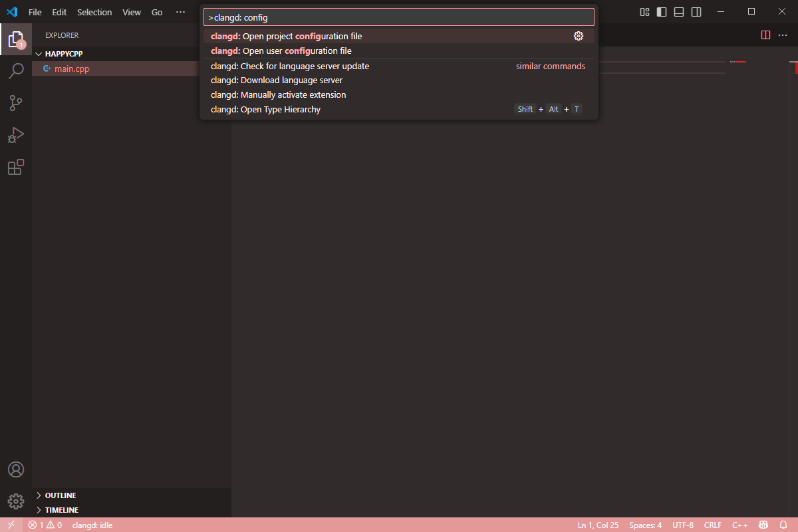Image resolution: width=798 pixels, height=532 pixels.
Task: Open the View menu
Action: pos(132,12)
